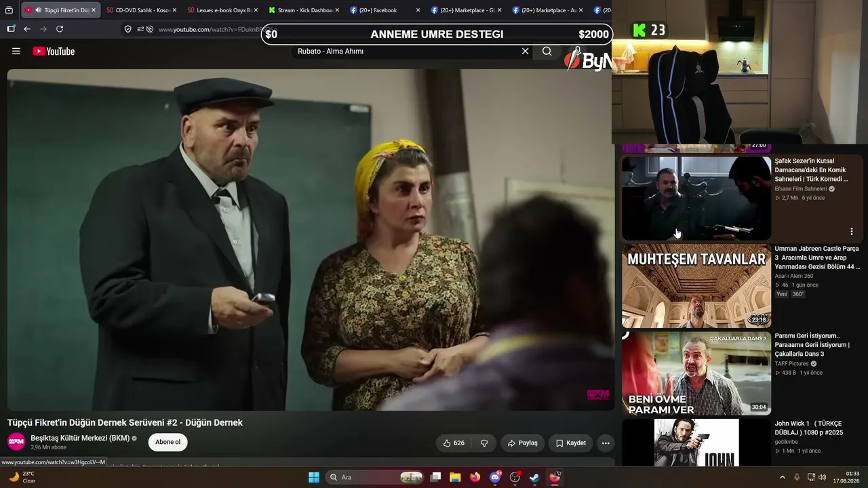Click the video player to pause

tap(311, 239)
